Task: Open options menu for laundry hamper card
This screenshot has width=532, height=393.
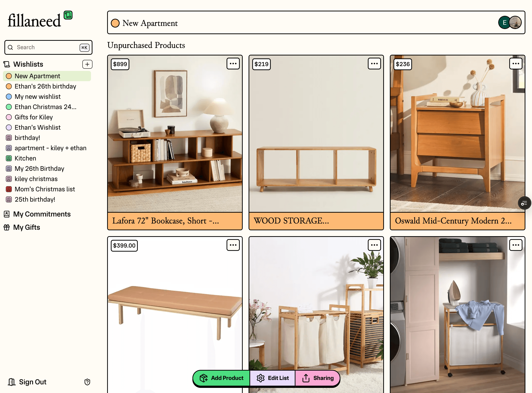Action: pyautogui.click(x=374, y=245)
